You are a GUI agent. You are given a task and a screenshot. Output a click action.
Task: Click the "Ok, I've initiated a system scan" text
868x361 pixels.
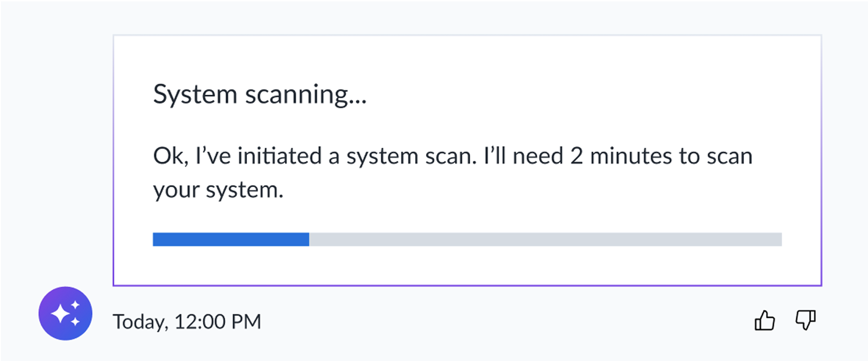315,156
